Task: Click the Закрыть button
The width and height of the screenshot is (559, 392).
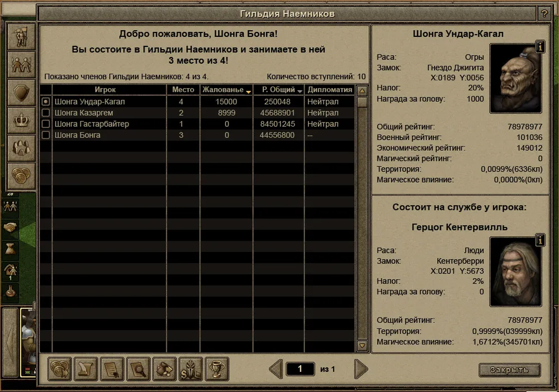Action: (x=509, y=370)
